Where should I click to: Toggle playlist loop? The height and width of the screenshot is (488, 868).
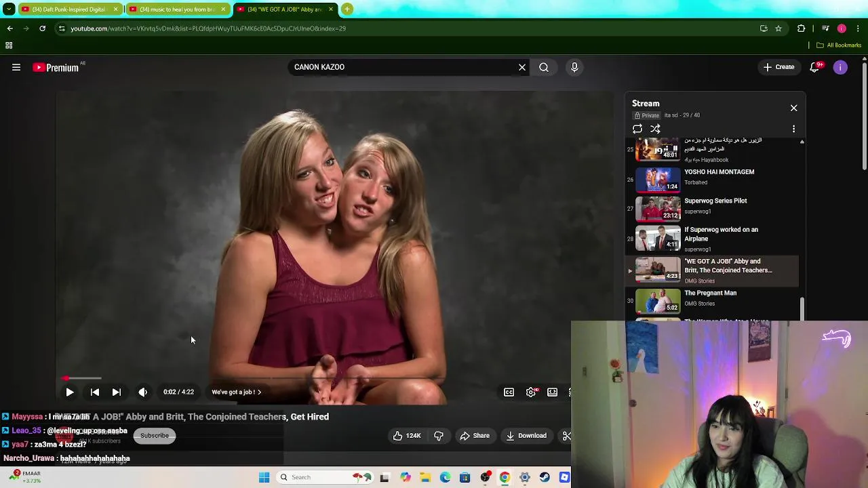[x=637, y=129]
